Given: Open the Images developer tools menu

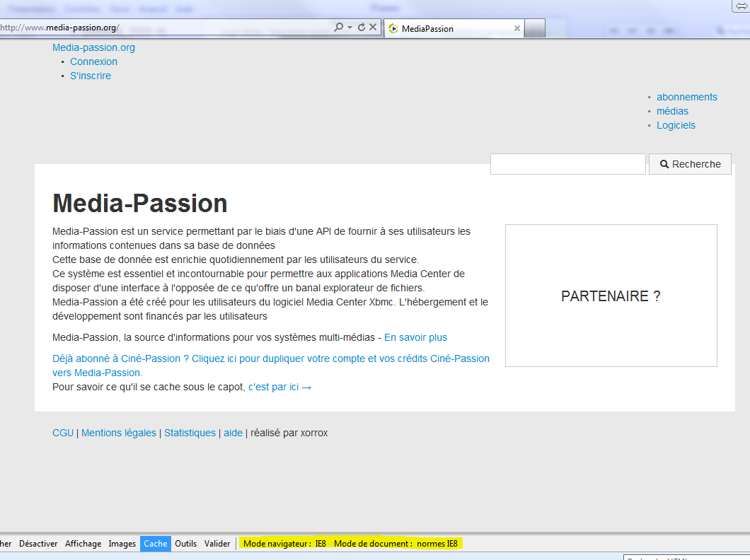Looking at the screenshot, I should click(x=122, y=544).
